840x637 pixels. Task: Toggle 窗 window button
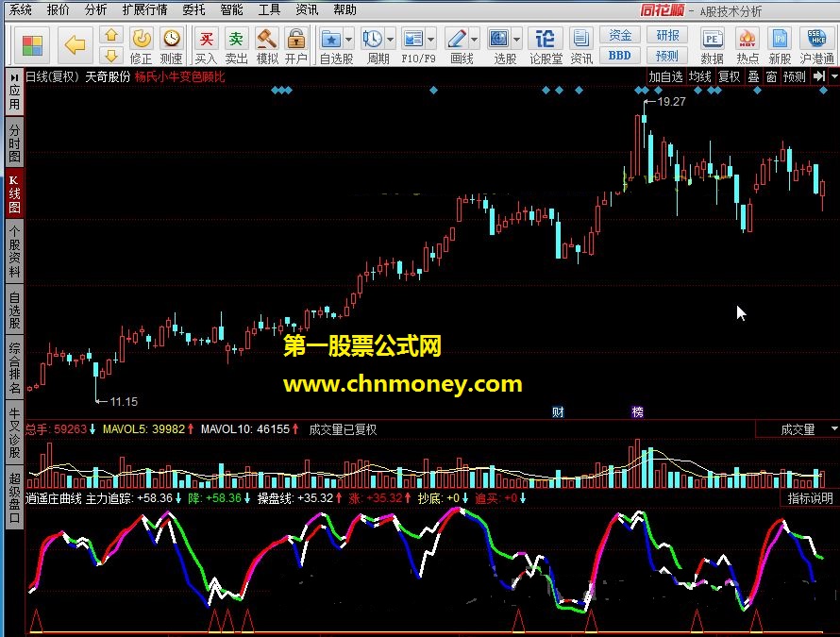(x=771, y=76)
